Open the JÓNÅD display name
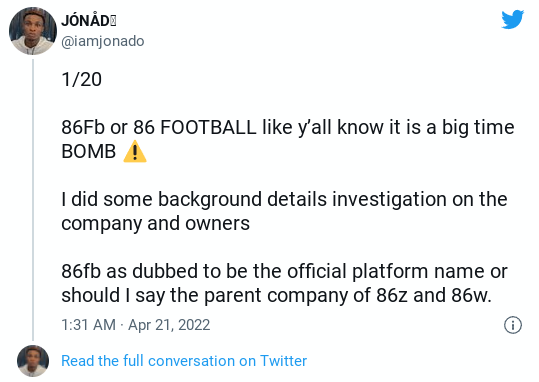The height and width of the screenshot is (382, 539). (89, 20)
